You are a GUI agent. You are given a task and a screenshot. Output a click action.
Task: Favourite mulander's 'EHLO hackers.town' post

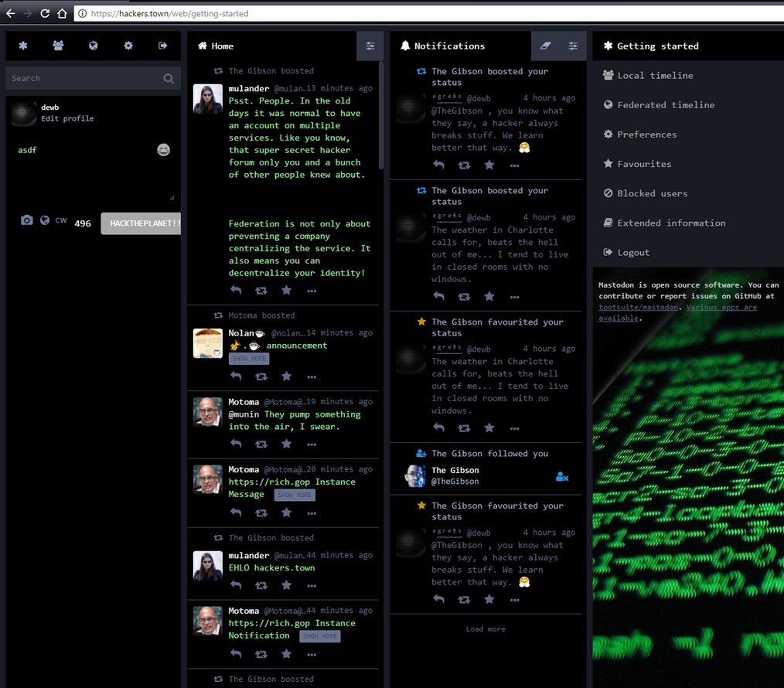click(287, 585)
